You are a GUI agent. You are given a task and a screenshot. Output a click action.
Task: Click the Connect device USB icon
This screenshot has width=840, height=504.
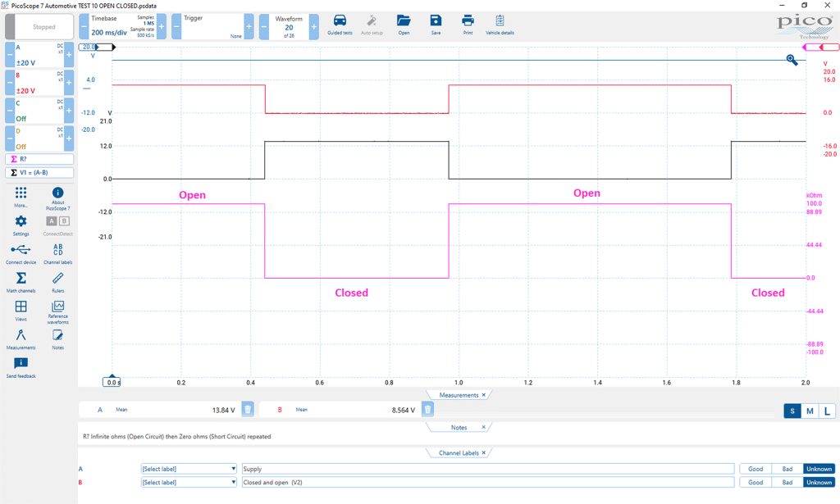coord(21,249)
